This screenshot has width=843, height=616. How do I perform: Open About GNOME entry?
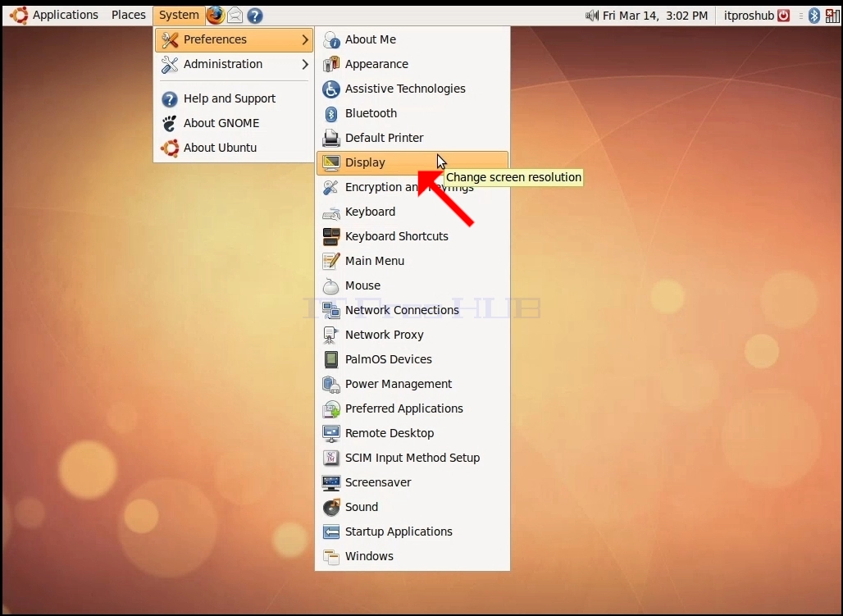tap(234, 123)
